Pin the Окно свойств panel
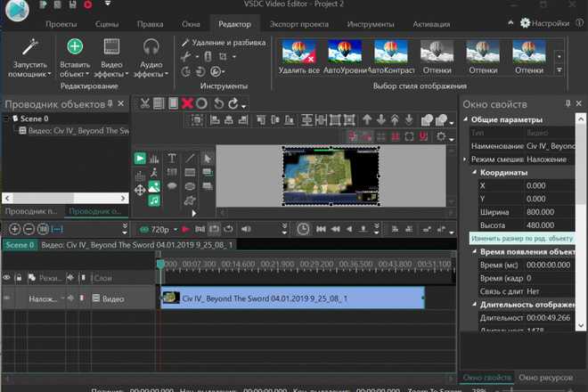588x392 pixels. (568, 103)
